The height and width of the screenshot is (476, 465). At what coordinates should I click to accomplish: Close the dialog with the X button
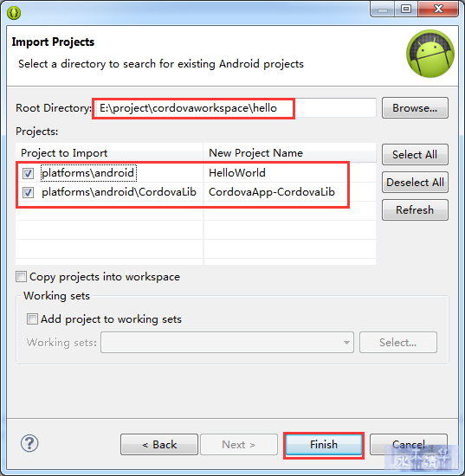(x=438, y=10)
